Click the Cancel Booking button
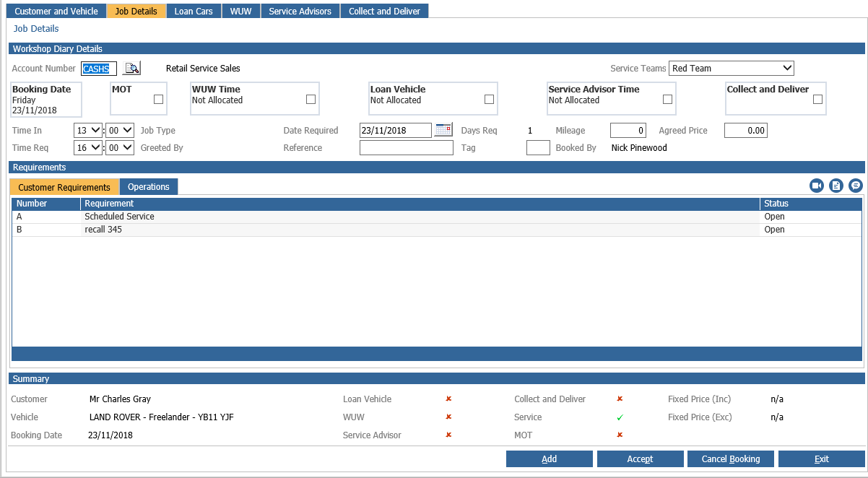868x478 pixels. tap(730, 459)
